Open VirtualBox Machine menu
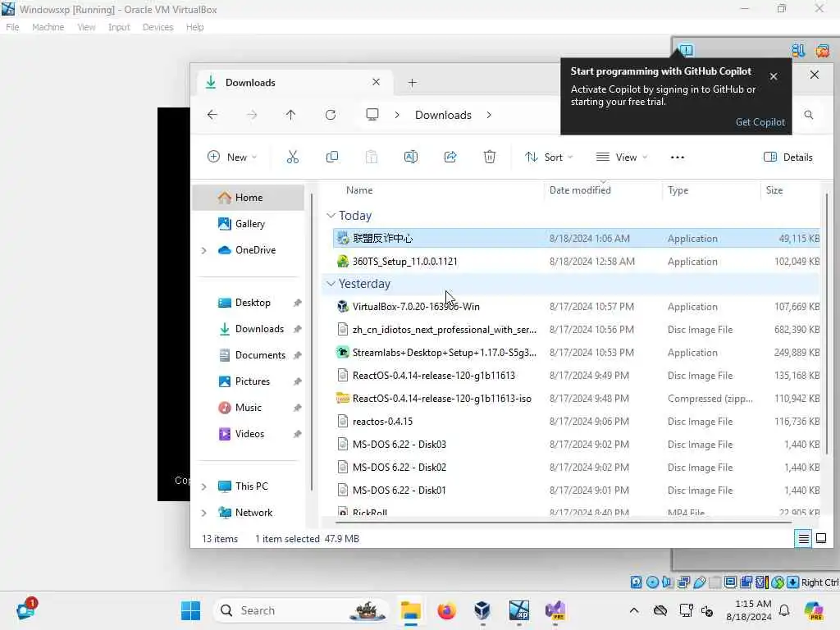 coord(48,27)
